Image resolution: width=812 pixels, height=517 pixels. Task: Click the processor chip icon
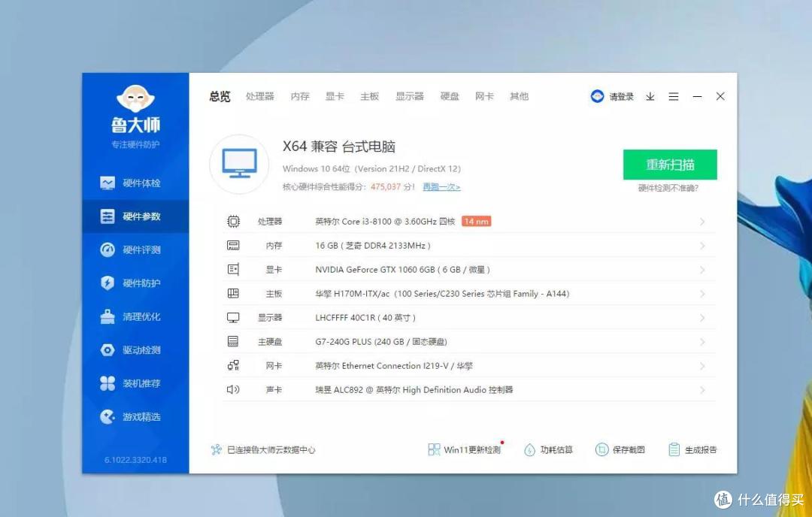point(234,222)
